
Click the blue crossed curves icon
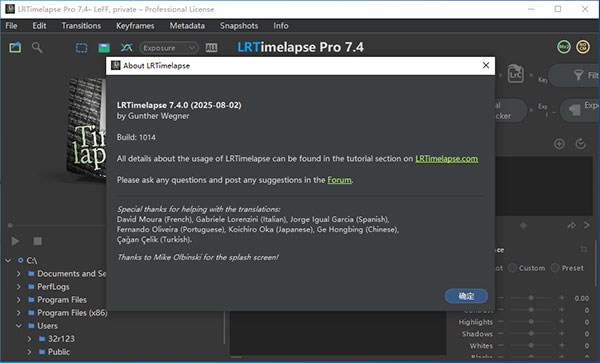click(127, 47)
